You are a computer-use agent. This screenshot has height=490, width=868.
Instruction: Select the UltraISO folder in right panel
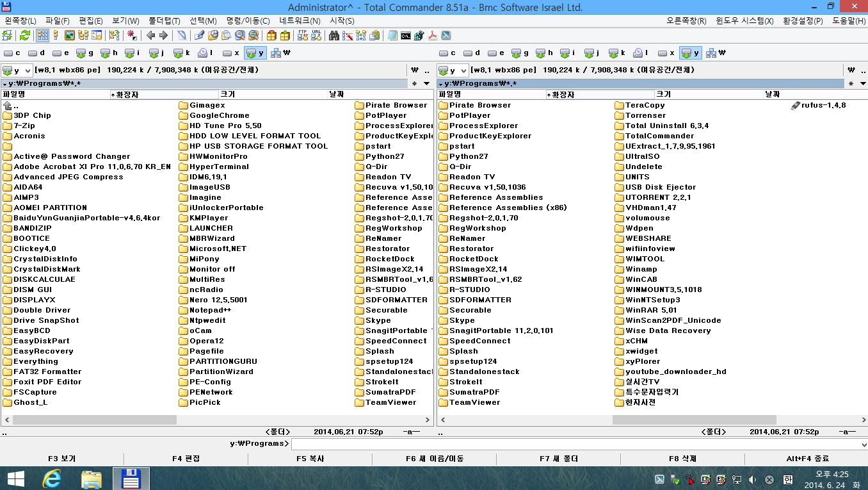click(x=636, y=156)
